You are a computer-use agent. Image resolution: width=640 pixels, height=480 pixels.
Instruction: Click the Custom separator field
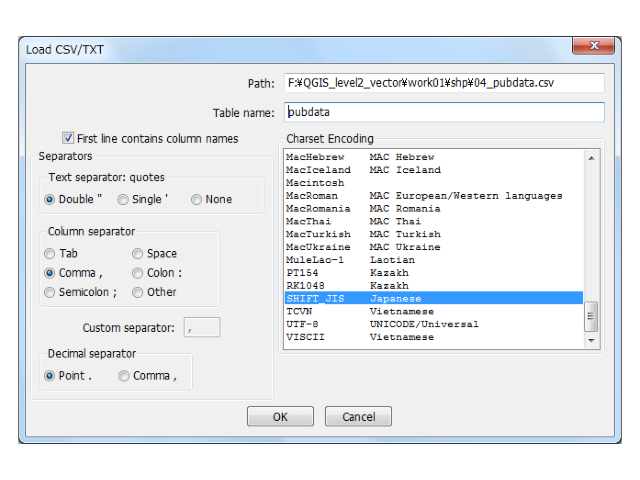(x=202, y=327)
